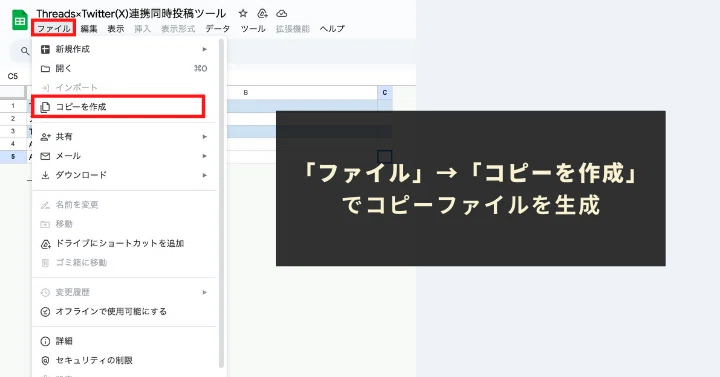720x377 pixels.
Task: Click the copy icon beside コピーを作成
Action: point(45,107)
